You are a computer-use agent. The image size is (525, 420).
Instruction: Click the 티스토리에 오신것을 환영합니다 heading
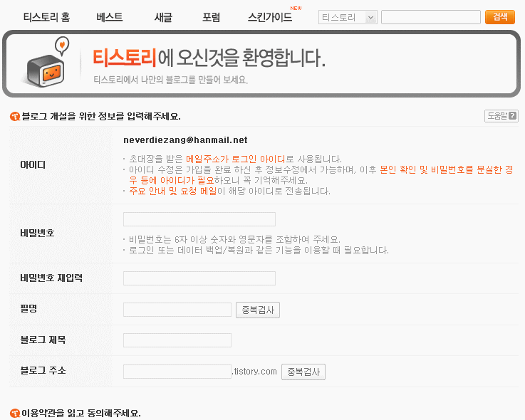pyautogui.click(x=209, y=58)
